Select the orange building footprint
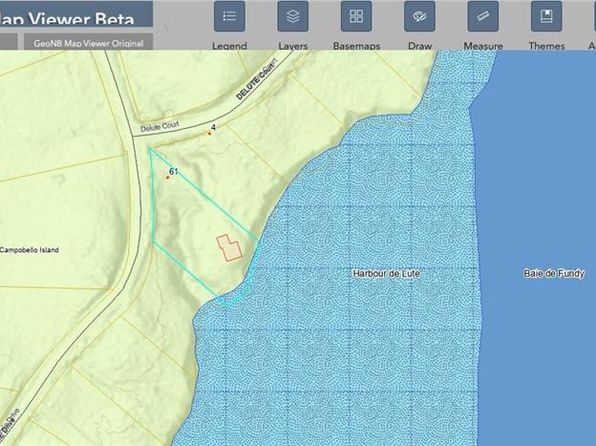The height and width of the screenshot is (446, 596). pyautogui.click(x=229, y=248)
